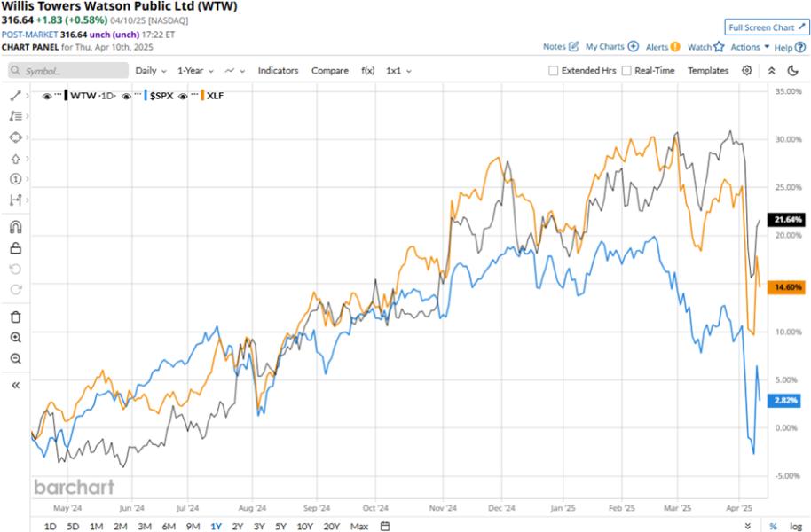Choose the arrow marker tool
811x532 pixels.
(x=15, y=159)
